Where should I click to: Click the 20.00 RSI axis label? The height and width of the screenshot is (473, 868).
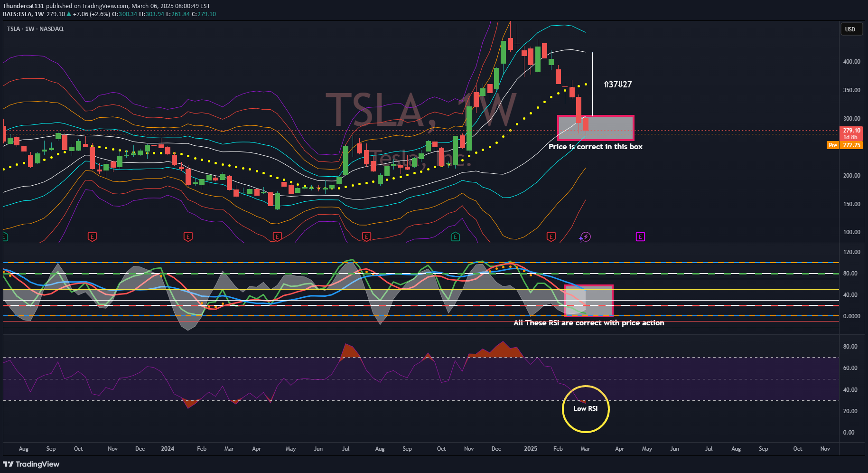[x=850, y=411]
